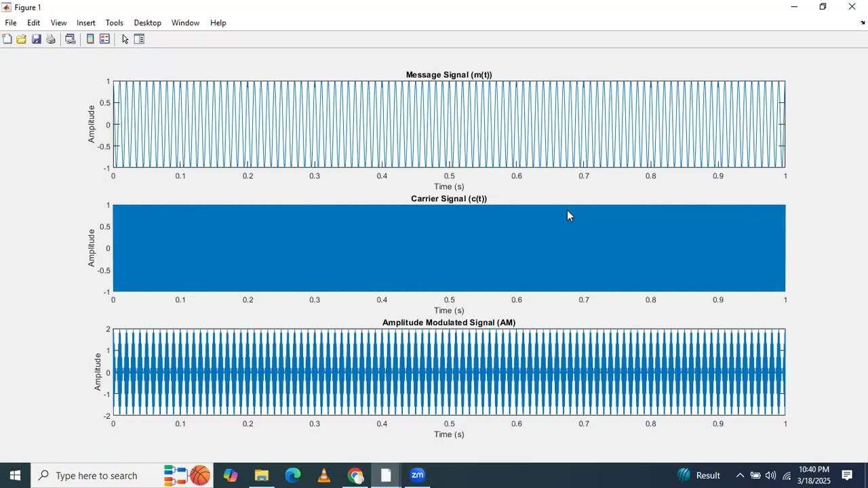Restore down the Figure 1 window
Viewport: 868px width, 488px height.
coord(823,7)
